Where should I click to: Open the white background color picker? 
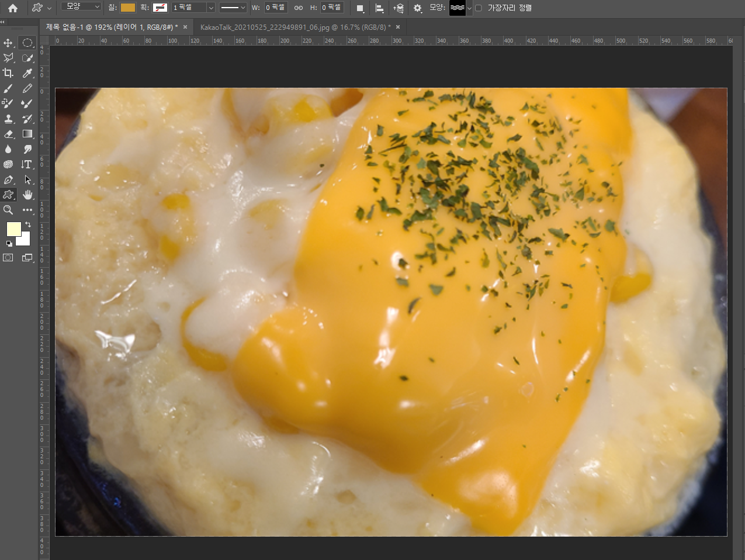25,240
